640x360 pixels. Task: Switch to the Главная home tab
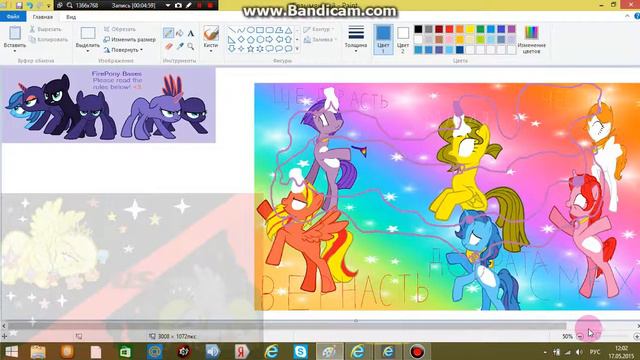(42, 17)
